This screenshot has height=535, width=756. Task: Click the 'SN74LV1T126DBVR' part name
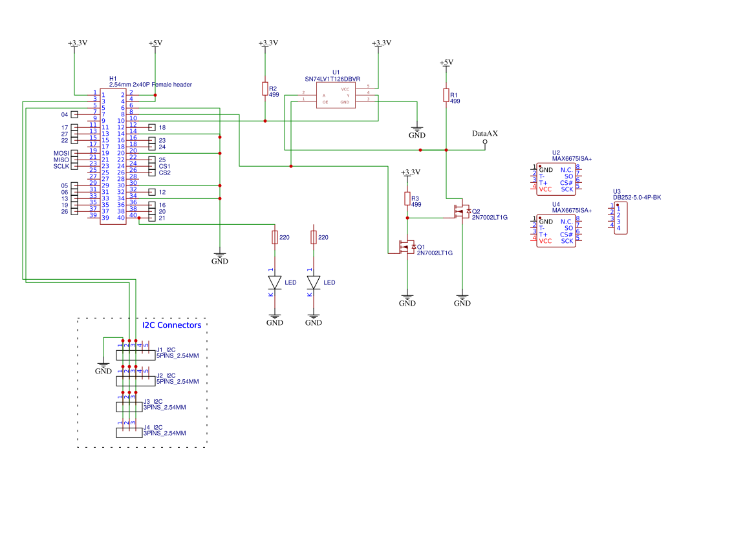coord(332,79)
